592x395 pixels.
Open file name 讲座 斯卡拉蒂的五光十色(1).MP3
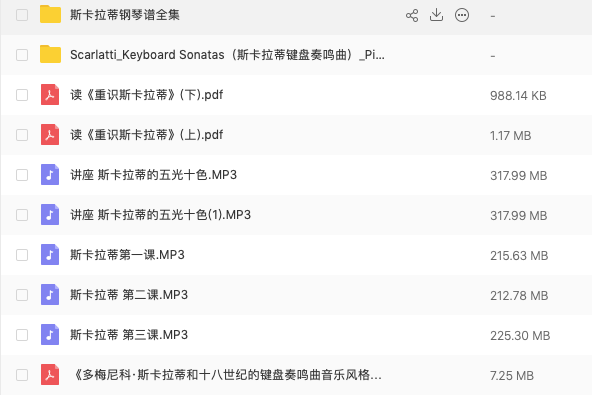click(160, 215)
